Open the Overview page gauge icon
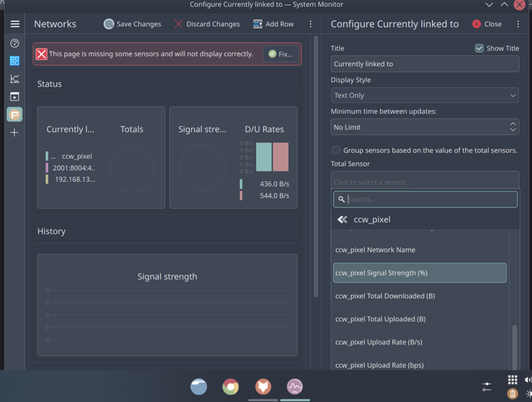Viewport: 532px width, 402px height. [x=15, y=43]
